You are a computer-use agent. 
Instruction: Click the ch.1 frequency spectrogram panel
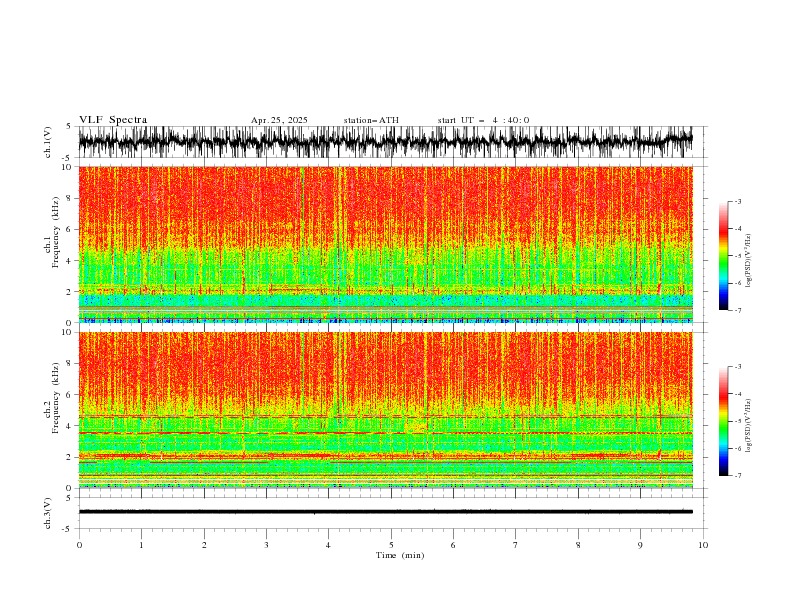tap(386, 244)
